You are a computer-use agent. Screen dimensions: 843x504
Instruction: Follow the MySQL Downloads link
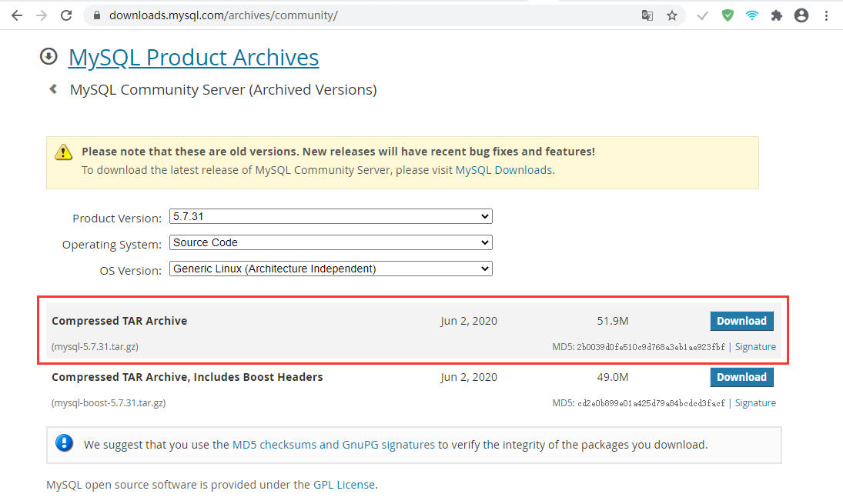click(x=503, y=170)
